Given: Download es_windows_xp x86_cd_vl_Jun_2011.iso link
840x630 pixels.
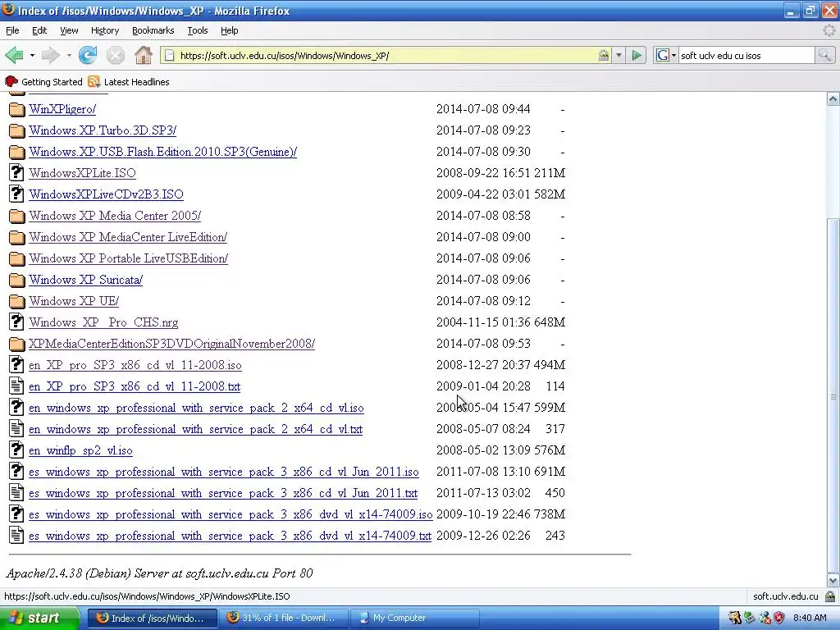Looking at the screenshot, I should pyautogui.click(x=223, y=472).
